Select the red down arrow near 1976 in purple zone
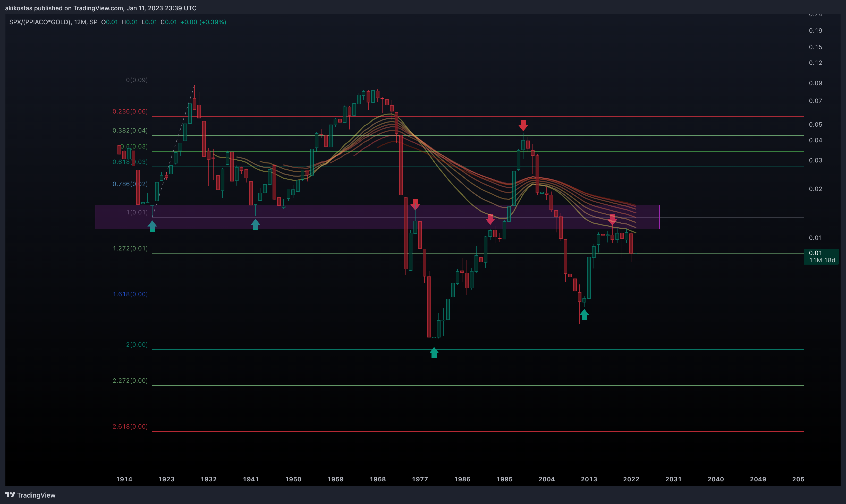The width and height of the screenshot is (846, 504). 415,205
